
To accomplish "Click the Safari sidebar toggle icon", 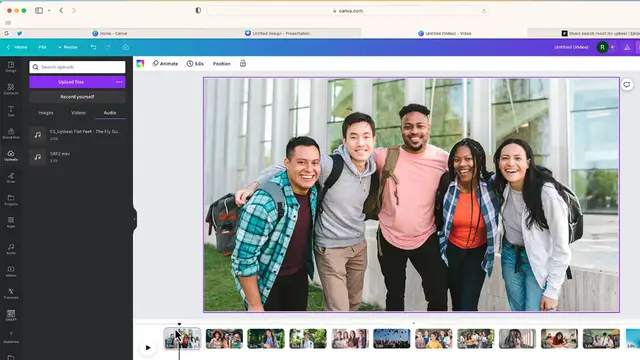I will tap(39, 11).
